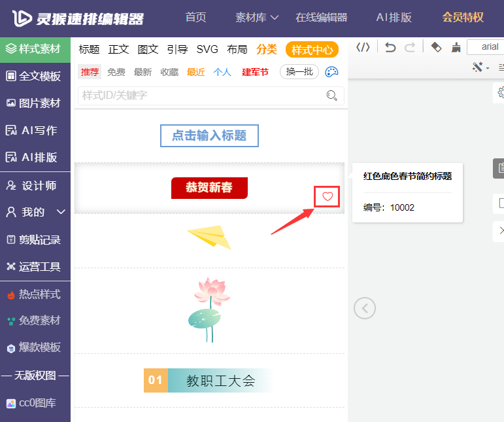Insert the 01 教职工大会 title style
Viewport: 504px width, 422px height.
click(x=208, y=381)
